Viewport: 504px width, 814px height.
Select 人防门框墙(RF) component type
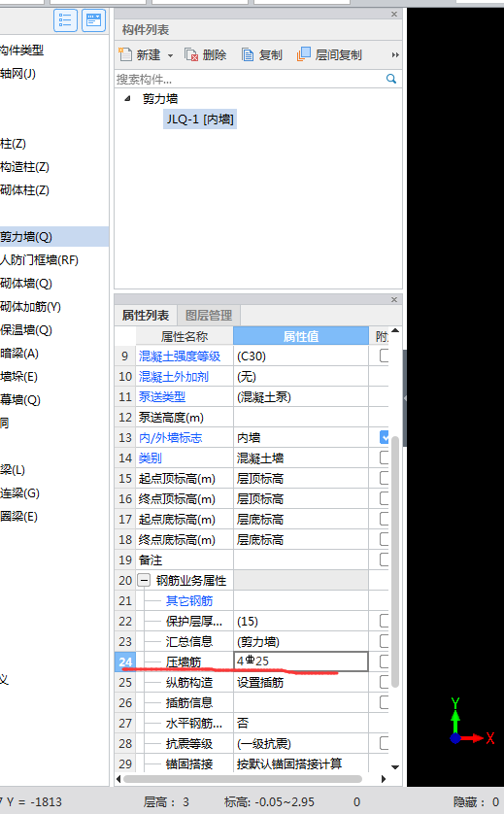(x=39, y=260)
